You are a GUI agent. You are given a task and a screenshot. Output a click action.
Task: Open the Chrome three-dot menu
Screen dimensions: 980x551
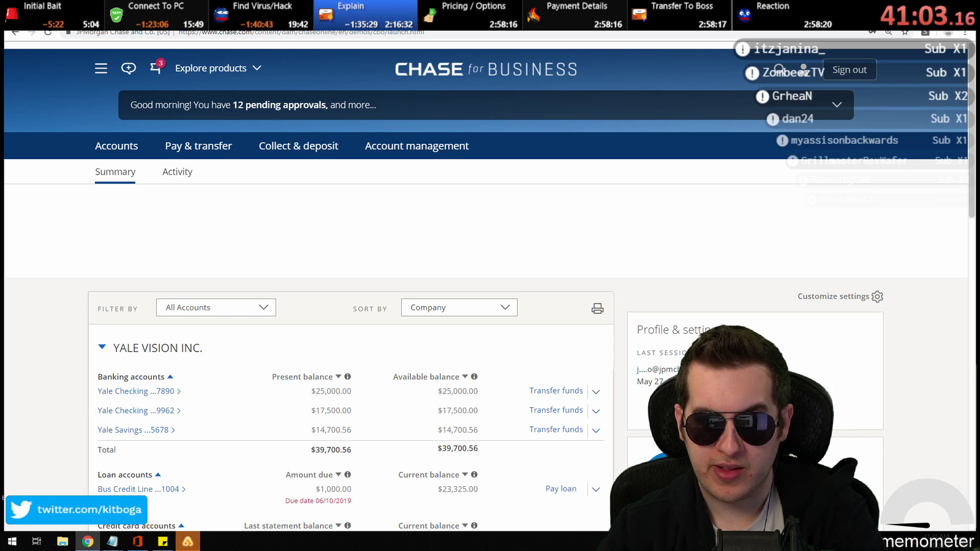click(x=965, y=32)
